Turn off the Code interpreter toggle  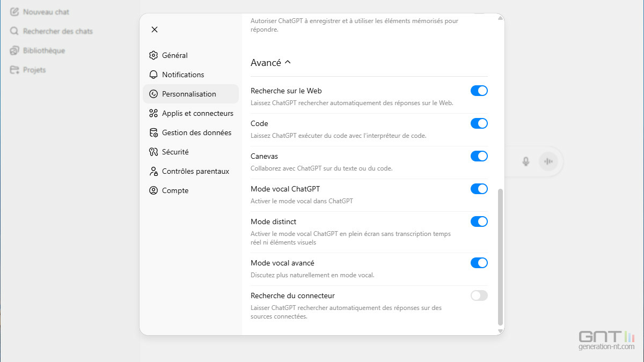tap(479, 123)
